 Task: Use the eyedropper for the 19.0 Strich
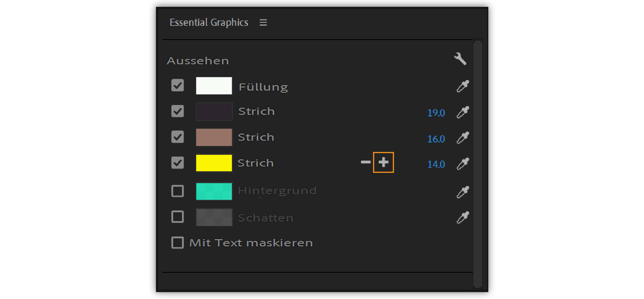(462, 112)
